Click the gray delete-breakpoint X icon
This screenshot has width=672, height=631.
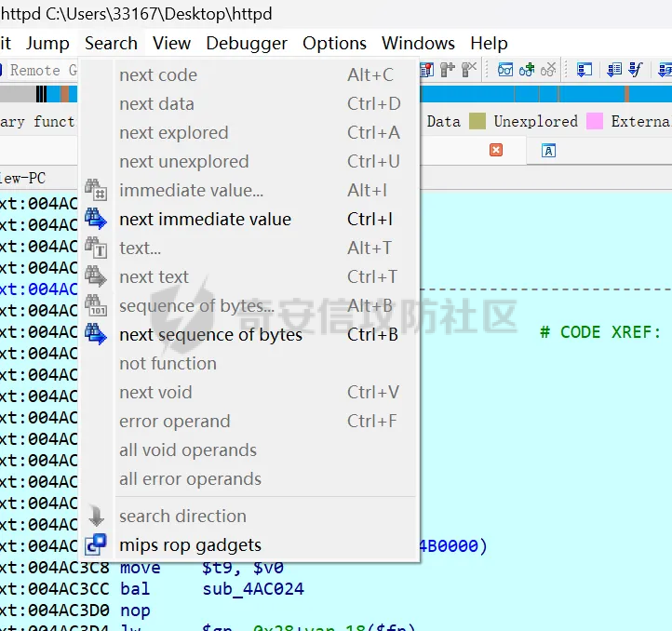[x=469, y=70]
